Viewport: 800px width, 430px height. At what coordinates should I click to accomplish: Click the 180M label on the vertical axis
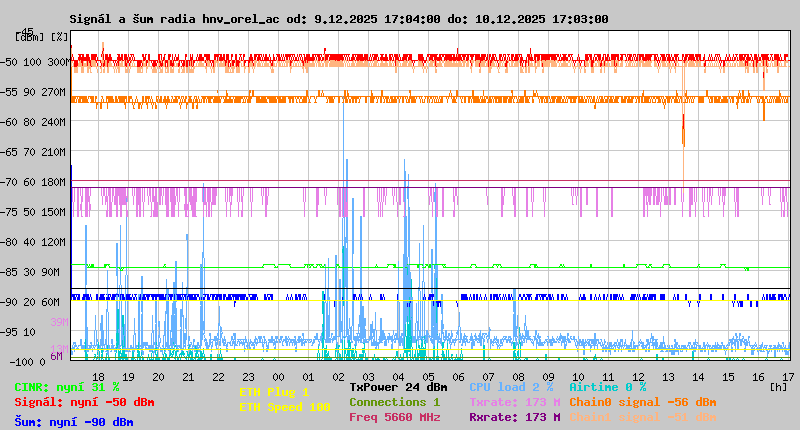click(x=54, y=182)
